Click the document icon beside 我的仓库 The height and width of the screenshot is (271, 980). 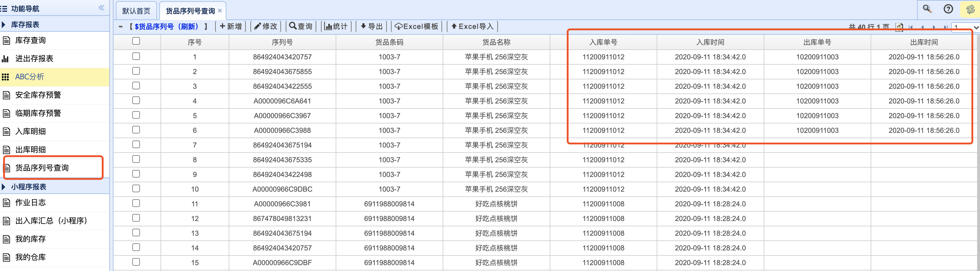coord(6,257)
